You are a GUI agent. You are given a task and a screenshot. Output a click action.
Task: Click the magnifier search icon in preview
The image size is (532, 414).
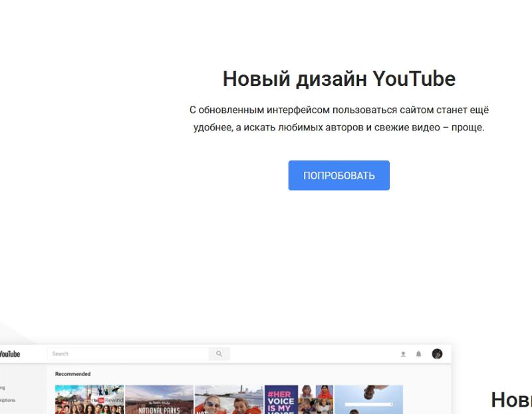tap(219, 354)
